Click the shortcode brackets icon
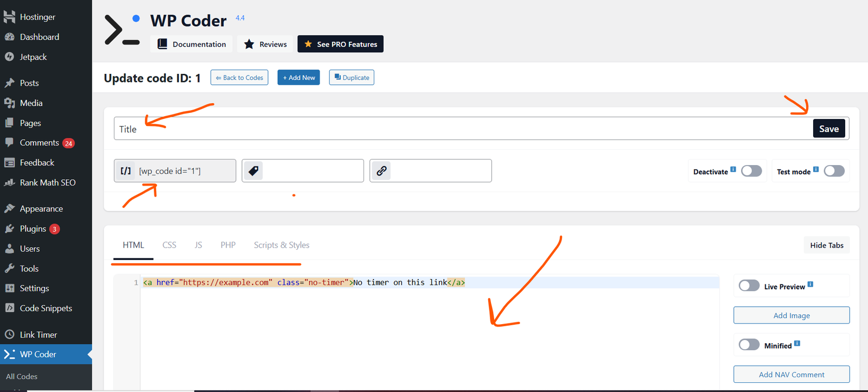Image resolution: width=868 pixels, height=392 pixels. pyautogui.click(x=125, y=171)
